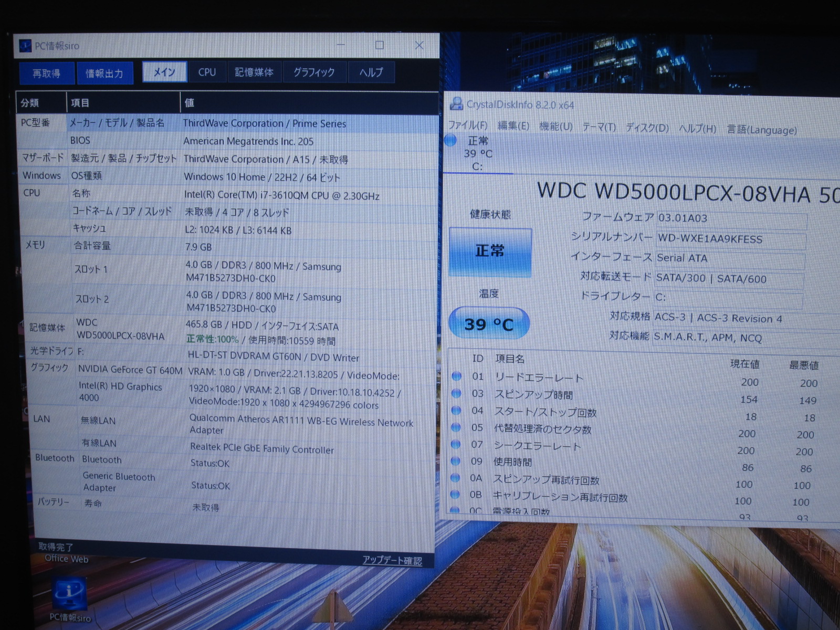
Task: Follow the アップデート確認 link
Action: pos(392,560)
